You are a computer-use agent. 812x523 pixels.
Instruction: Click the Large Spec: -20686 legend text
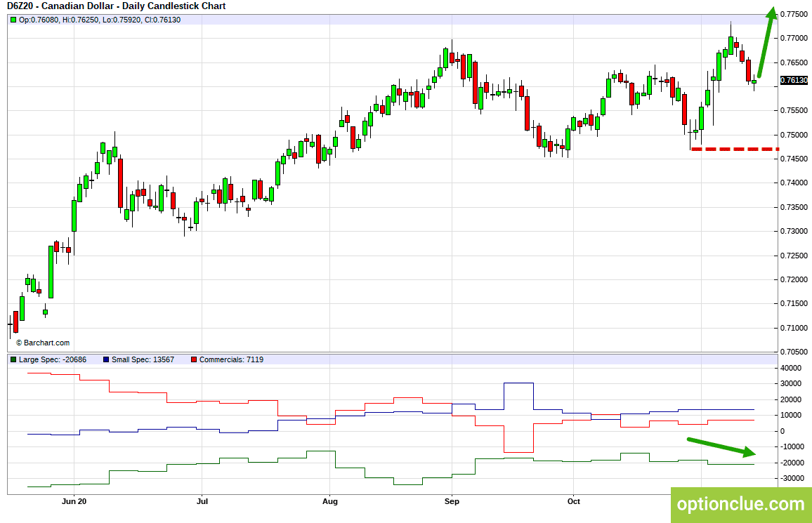coord(52,359)
